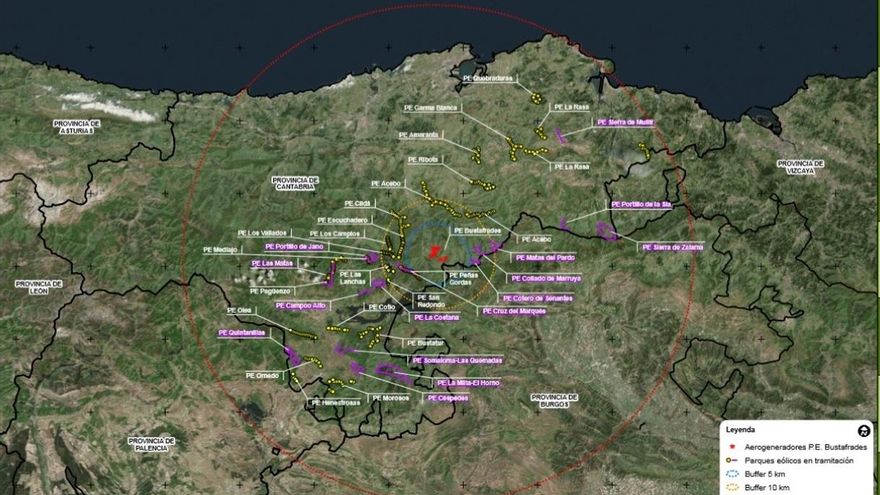Click the Provincia de Burgos label
Viewport: 880px width, 495px height.
click(x=555, y=400)
